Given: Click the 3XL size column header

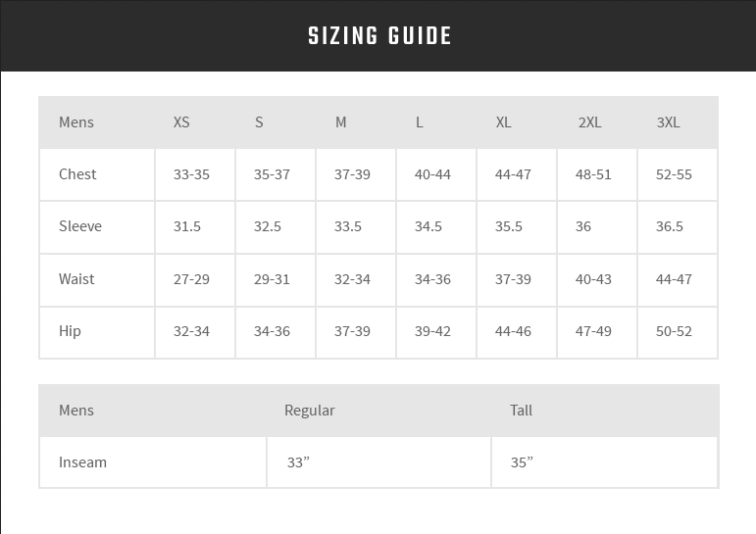Looking at the screenshot, I should click(668, 122).
